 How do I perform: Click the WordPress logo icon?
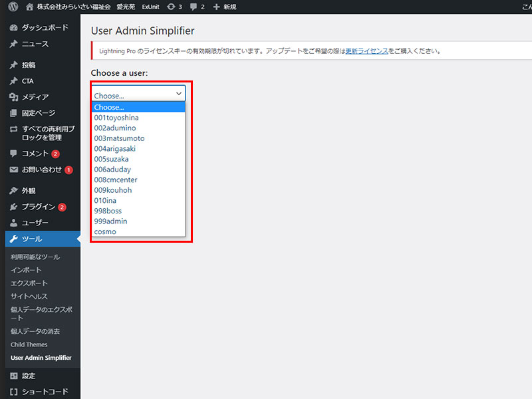(13, 7)
